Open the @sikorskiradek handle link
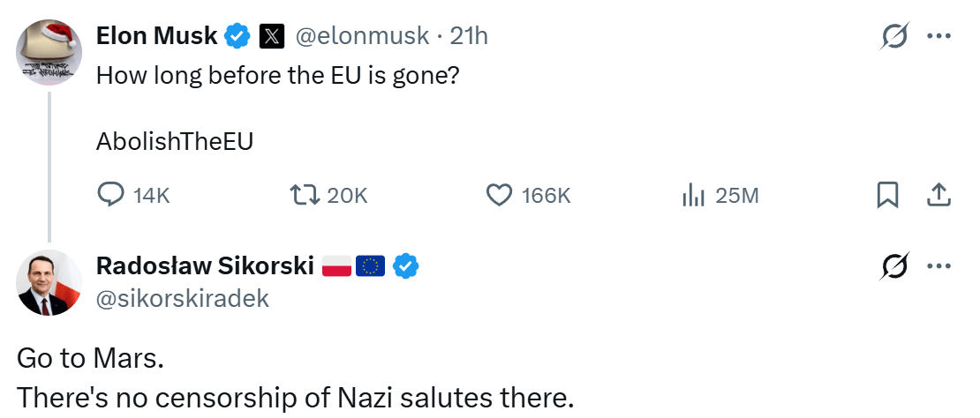The height and width of the screenshot is (418, 980). pyautogui.click(x=182, y=298)
